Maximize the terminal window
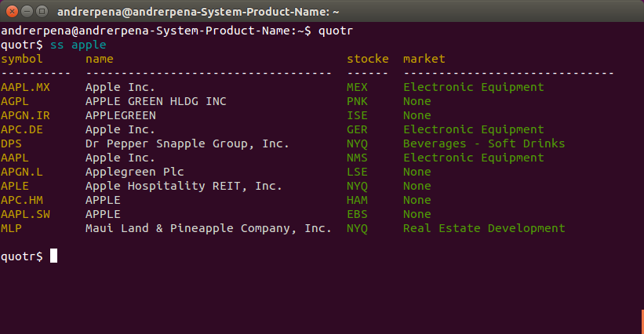 pos(42,12)
